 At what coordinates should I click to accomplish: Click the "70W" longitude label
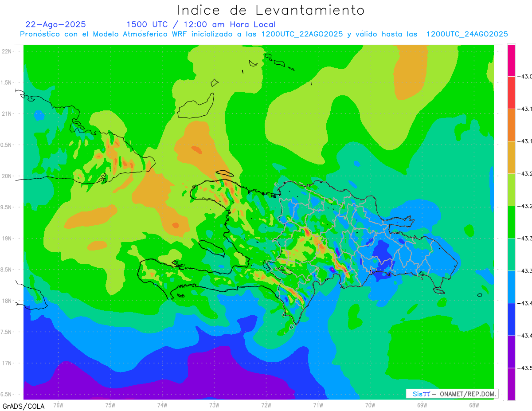coord(370,405)
